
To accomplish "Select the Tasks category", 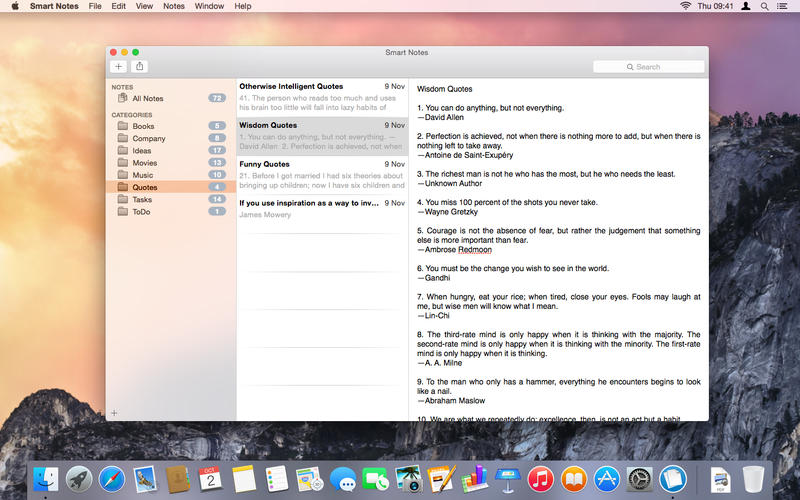I will (142, 199).
